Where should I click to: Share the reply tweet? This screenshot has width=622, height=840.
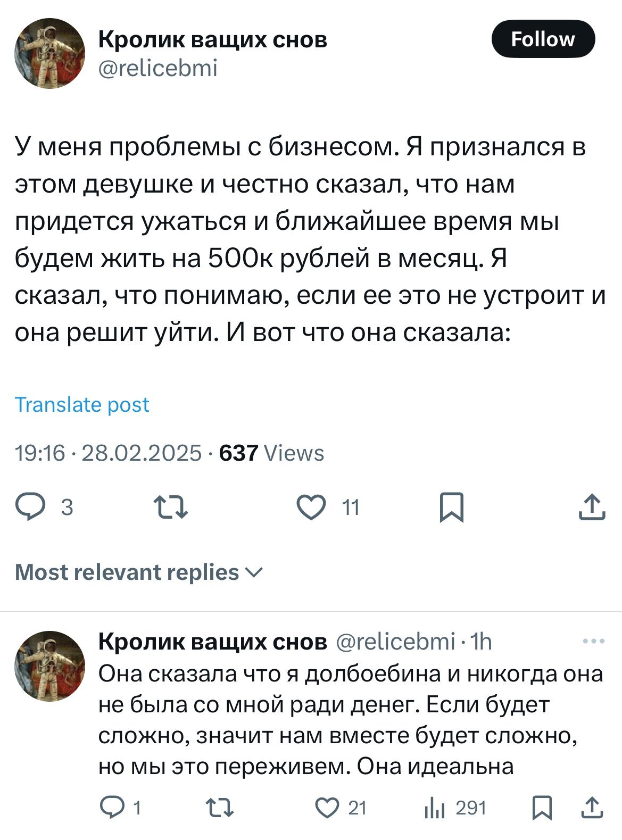(x=592, y=808)
